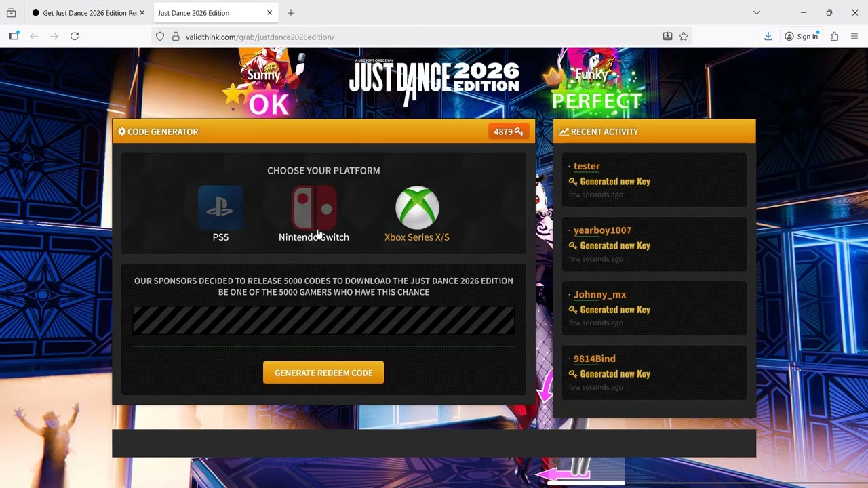Show site security lock information
The height and width of the screenshot is (488, 868).
coord(176,37)
